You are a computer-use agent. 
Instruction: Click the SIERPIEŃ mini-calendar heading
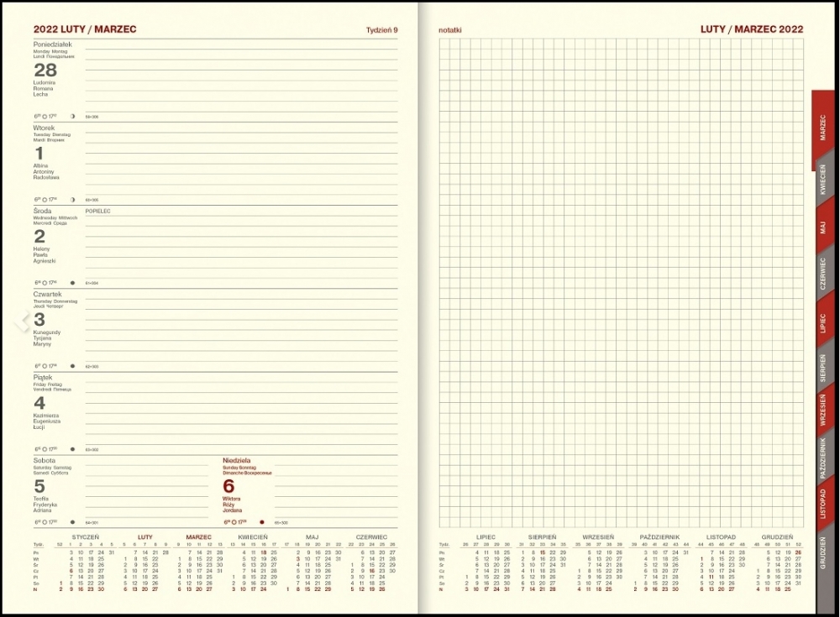[x=542, y=537]
